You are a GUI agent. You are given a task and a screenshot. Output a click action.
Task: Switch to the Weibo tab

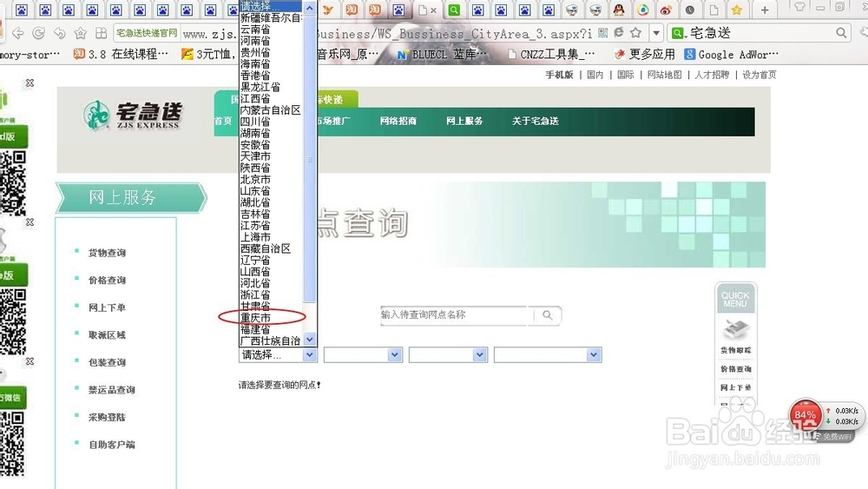point(666,10)
